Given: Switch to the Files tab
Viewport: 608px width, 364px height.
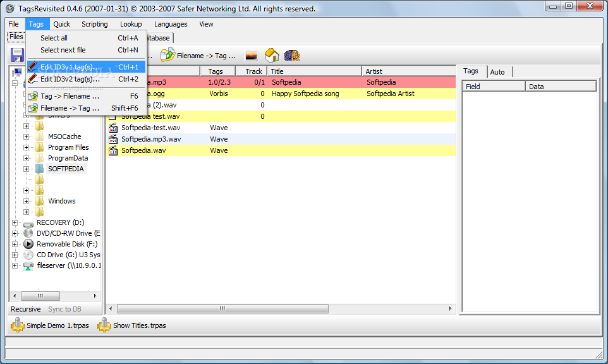Looking at the screenshot, I should (16, 37).
